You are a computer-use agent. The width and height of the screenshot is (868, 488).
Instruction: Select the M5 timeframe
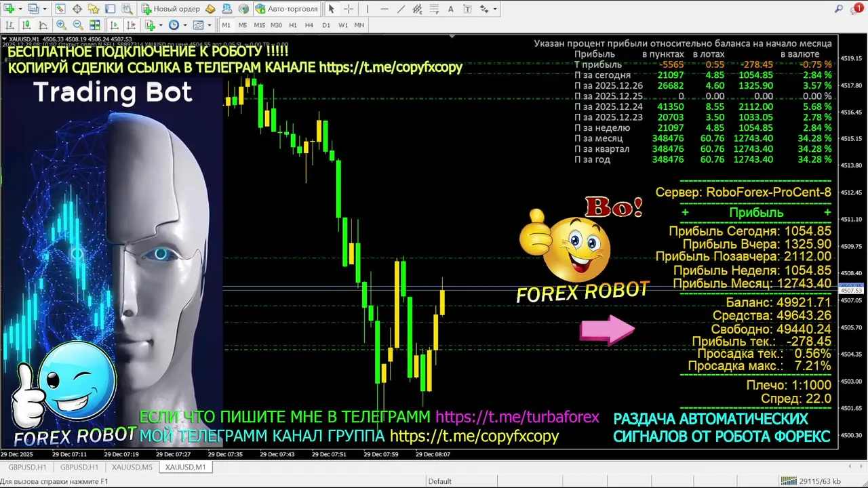(x=243, y=25)
